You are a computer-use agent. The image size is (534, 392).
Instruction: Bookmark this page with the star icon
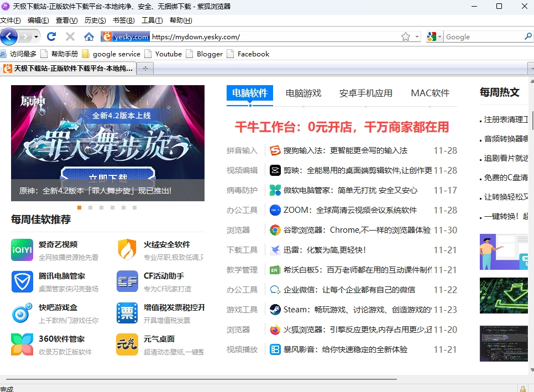pyautogui.click(x=406, y=36)
